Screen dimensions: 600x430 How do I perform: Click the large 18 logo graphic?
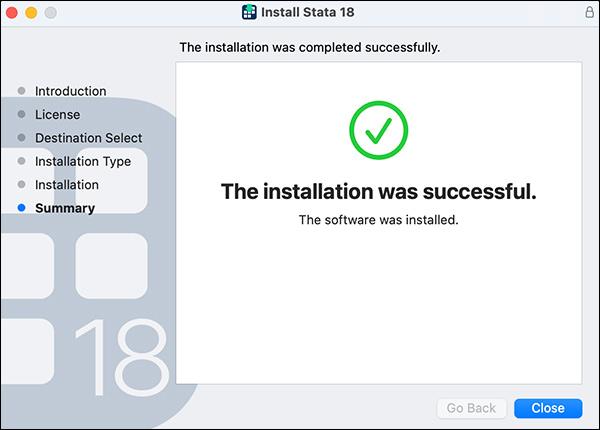point(120,357)
